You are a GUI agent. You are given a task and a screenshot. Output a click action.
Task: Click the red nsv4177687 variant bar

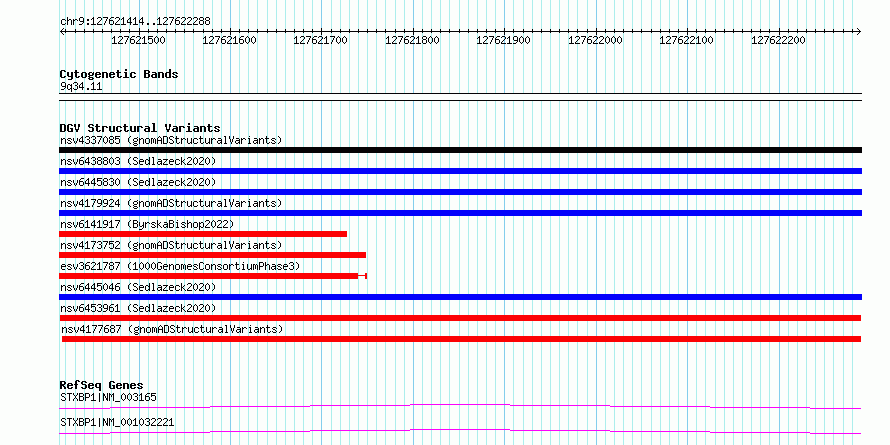coord(461,339)
